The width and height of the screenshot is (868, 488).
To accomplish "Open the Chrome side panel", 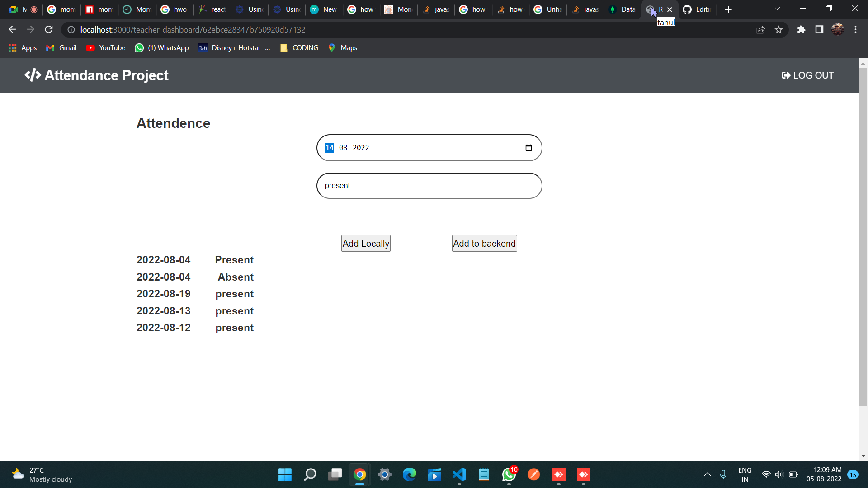I will (x=819, y=29).
